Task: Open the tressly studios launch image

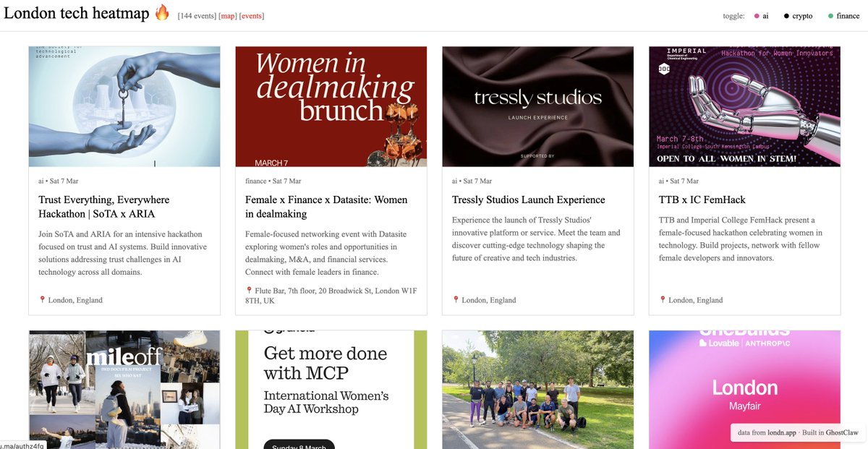Action: coord(538,107)
